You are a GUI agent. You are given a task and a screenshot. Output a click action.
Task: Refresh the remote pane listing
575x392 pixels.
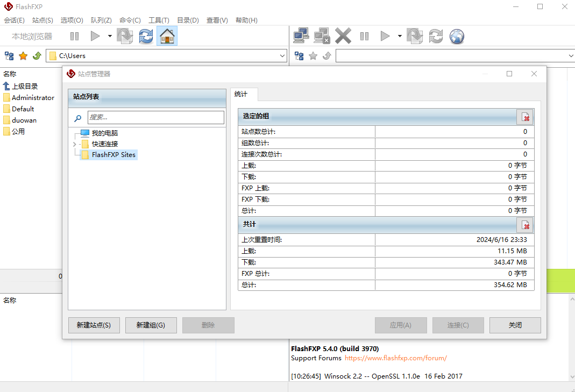436,36
